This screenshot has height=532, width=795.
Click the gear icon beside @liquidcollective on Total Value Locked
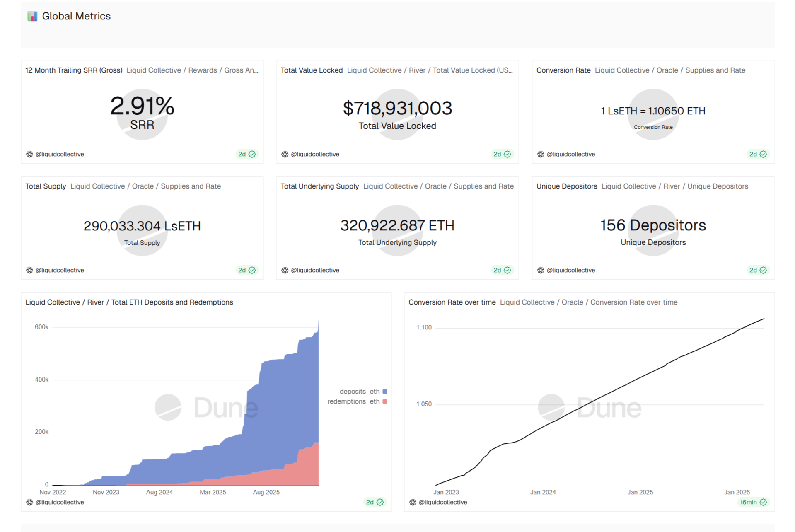285,154
